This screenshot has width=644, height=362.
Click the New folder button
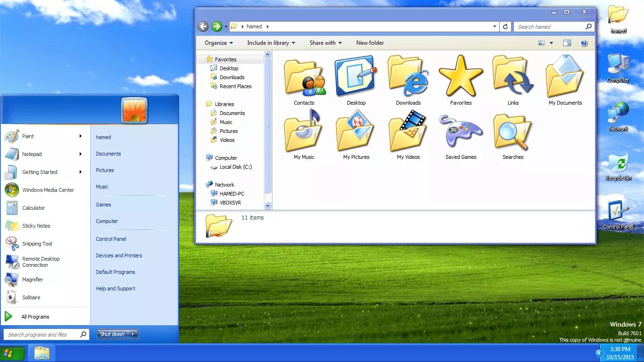click(x=370, y=42)
